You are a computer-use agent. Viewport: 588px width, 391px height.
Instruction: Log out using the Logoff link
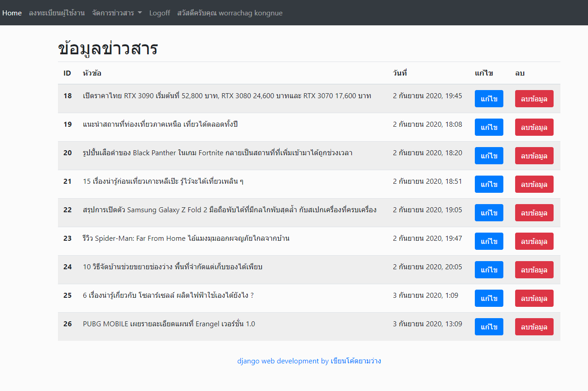click(160, 13)
